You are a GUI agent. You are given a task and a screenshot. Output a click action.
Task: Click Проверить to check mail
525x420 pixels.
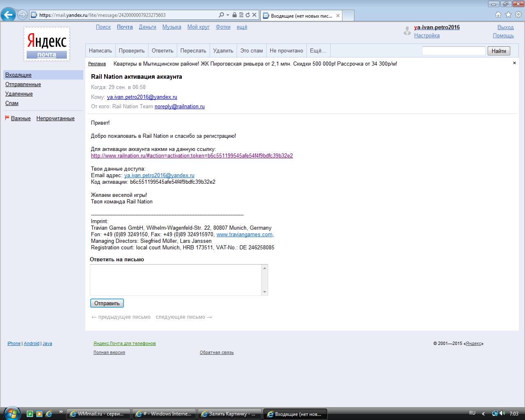132,51
